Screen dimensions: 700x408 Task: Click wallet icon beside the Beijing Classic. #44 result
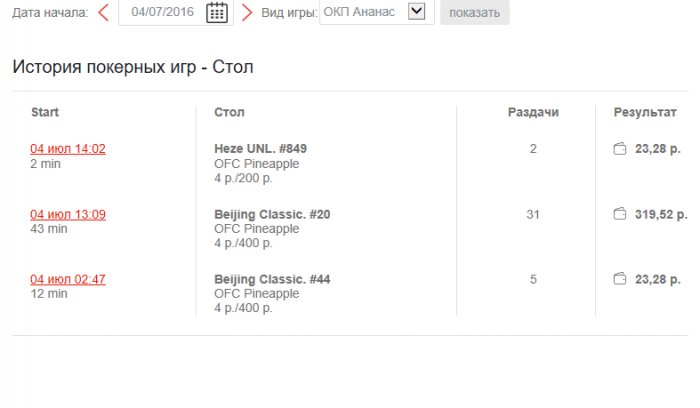[619, 279]
